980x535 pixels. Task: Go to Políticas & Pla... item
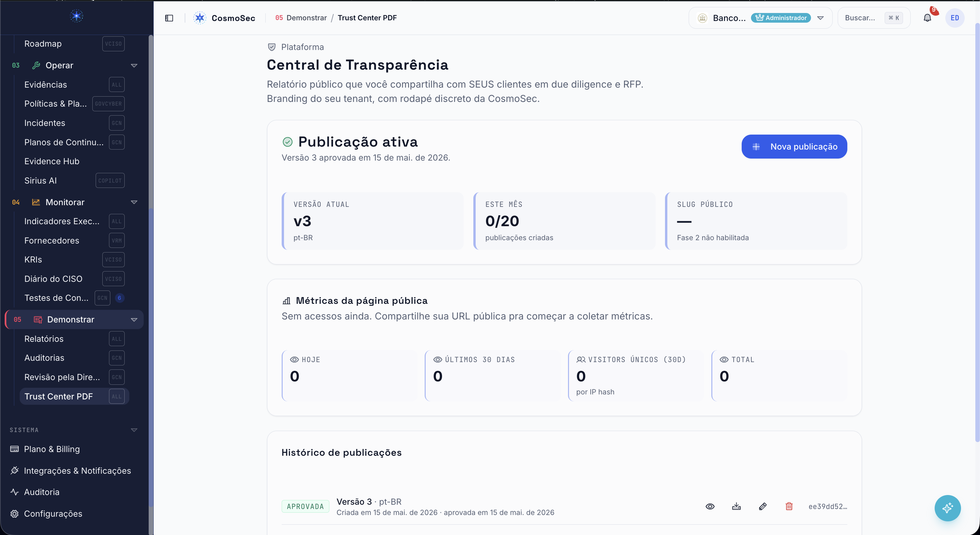click(74, 103)
